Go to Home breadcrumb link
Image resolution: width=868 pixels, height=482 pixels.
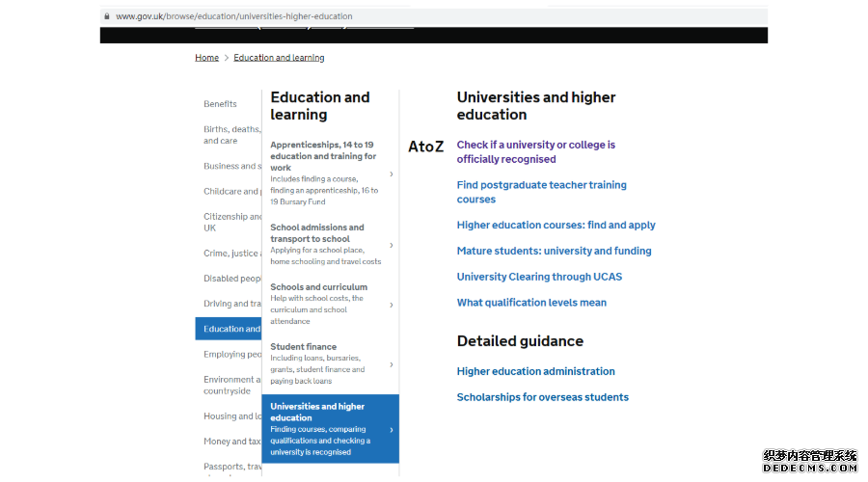207,58
